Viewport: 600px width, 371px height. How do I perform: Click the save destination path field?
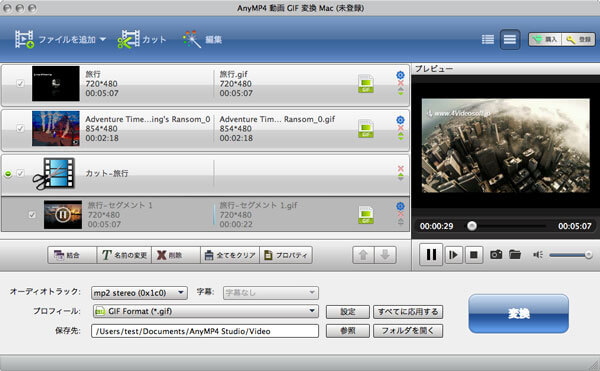[205, 331]
